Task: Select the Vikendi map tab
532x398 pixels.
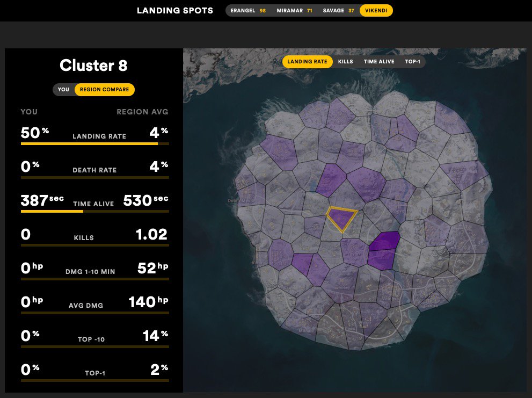Action: click(x=376, y=11)
